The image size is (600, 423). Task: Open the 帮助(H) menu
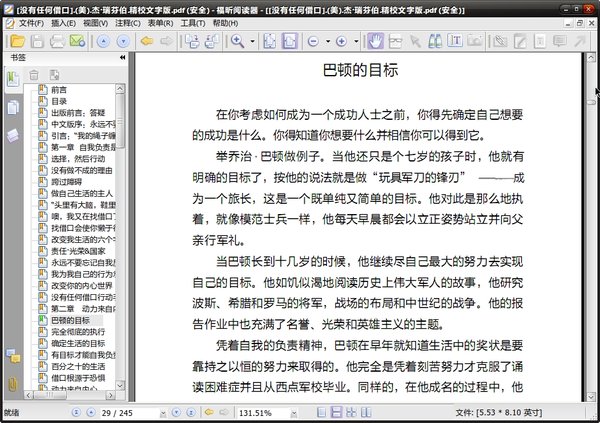point(225,23)
